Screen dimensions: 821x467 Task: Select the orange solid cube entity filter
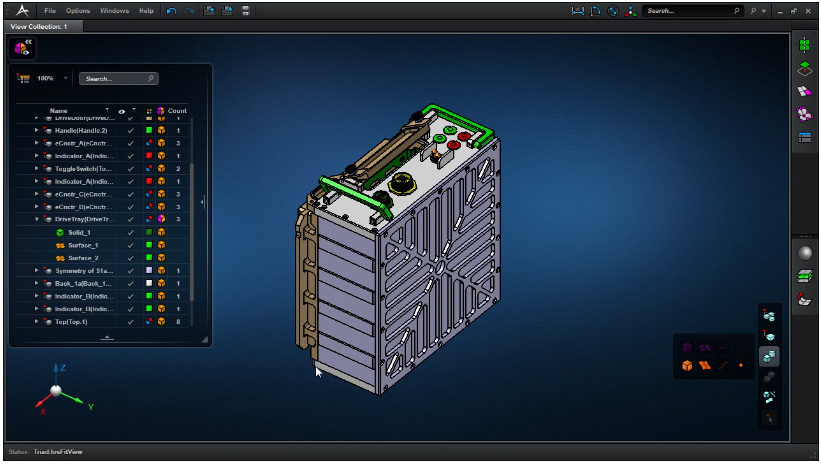pyautogui.click(x=687, y=365)
